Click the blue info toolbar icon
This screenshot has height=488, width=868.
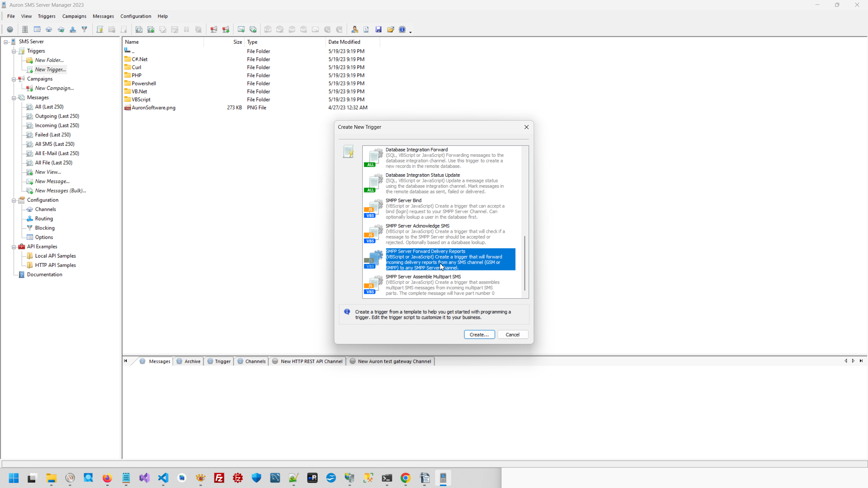pyautogui.click(x=402, y=29)
